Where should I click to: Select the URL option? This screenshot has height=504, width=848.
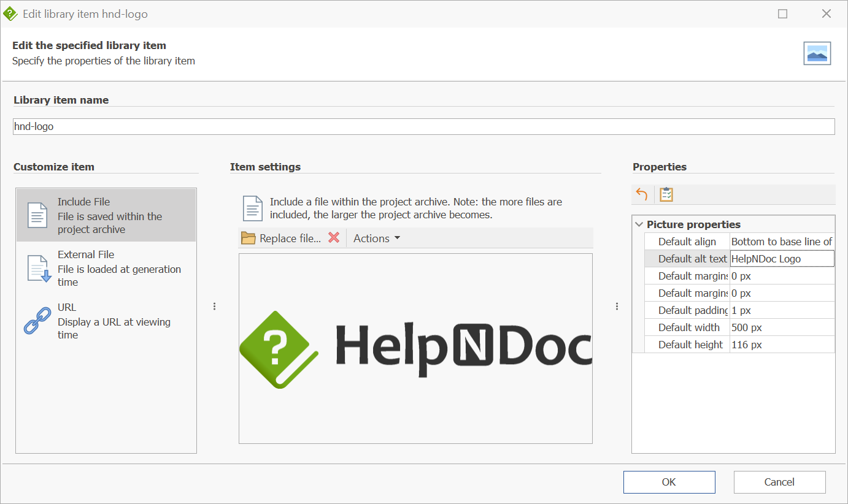106,321
